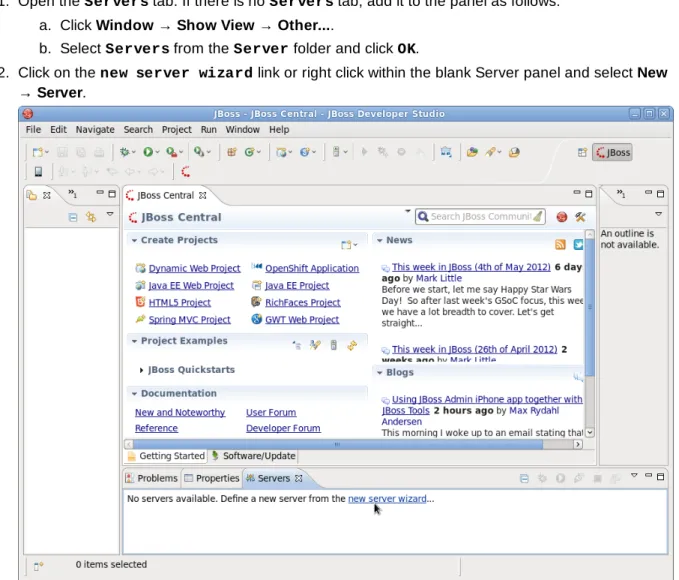This screenshot has height=580, width=679.
Task: Select the Getting Started tab
Action: (166, 456)
